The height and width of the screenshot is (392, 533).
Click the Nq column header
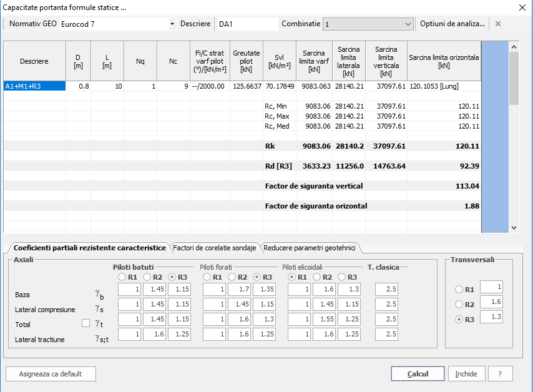(x=140, y=61)
